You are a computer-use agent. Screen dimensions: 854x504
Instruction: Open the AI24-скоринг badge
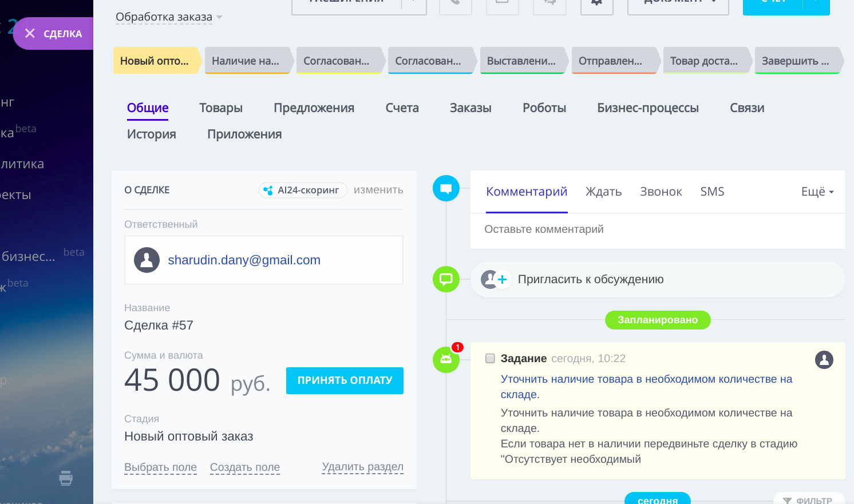[303, 190]
